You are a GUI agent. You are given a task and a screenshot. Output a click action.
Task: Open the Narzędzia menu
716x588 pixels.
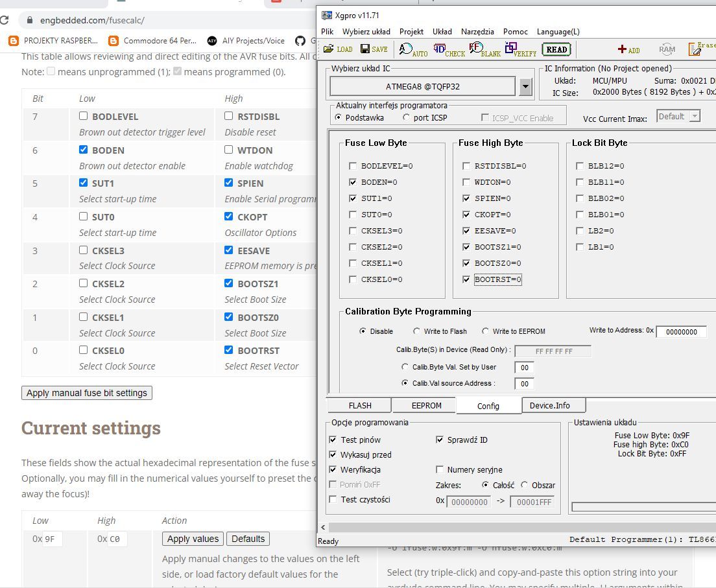(477, 31)
